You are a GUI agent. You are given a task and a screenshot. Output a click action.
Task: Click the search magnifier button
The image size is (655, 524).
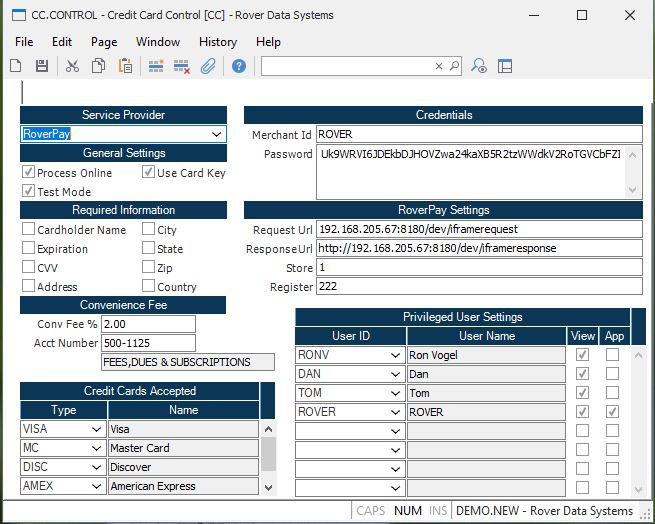tap(454, 66)
